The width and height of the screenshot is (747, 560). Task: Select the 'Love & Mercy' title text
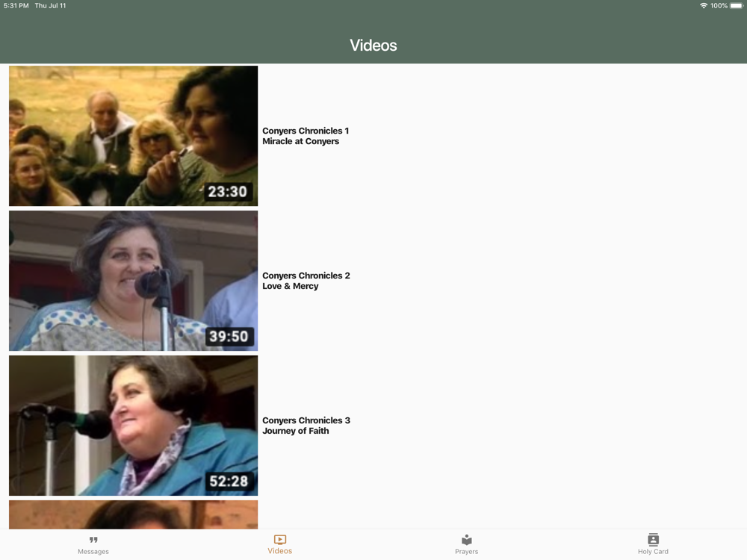click(290, 286)
